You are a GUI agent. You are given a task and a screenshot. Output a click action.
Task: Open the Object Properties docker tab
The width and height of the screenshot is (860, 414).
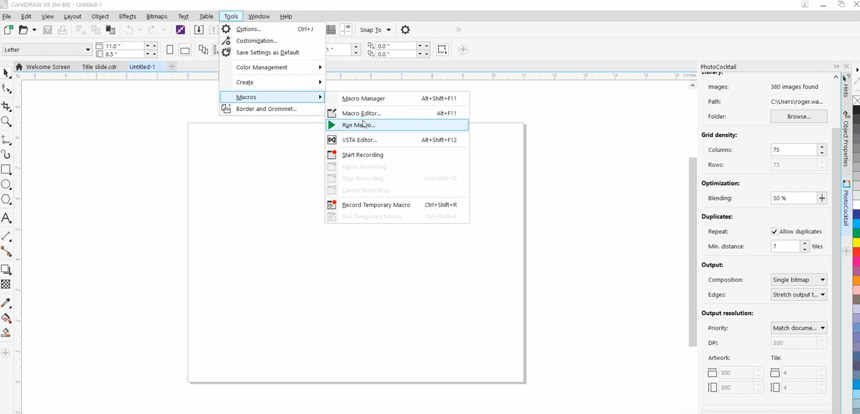pos(846,139)
